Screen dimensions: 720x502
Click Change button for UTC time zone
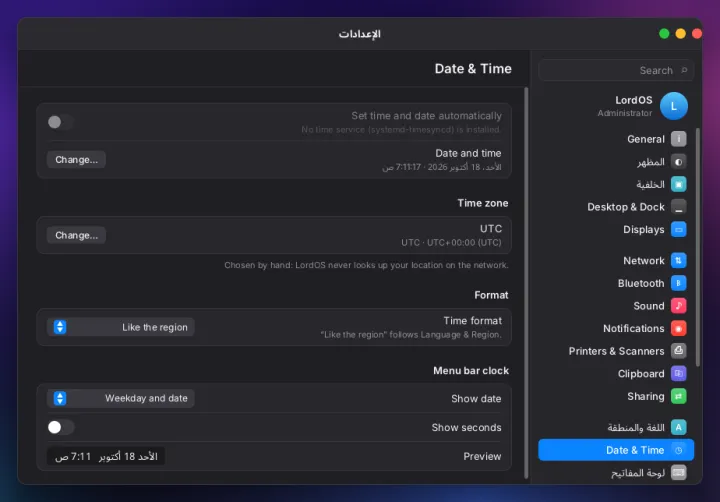coord(76,235)
